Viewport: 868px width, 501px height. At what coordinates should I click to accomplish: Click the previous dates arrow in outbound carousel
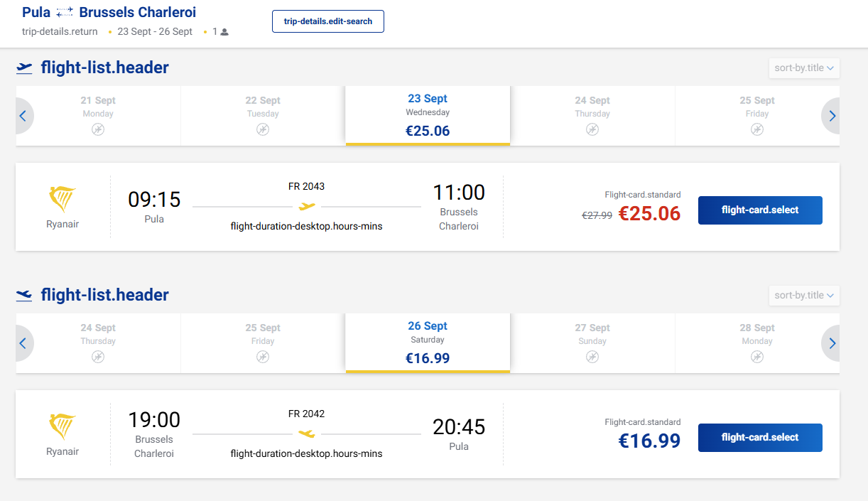(x=24, y=116)
